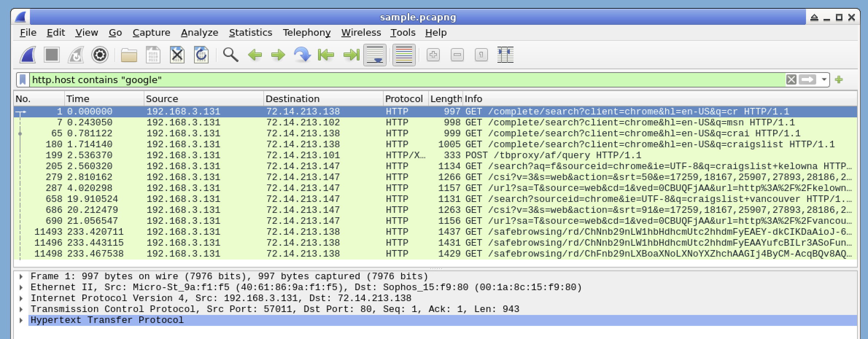Apply display filter arrow button
The width and height of the screenshot is (868, 339).
click(807, 79)
